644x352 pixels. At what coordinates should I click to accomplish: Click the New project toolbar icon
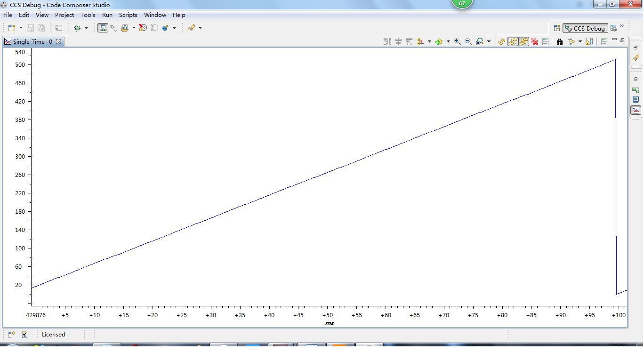(12, 28)
